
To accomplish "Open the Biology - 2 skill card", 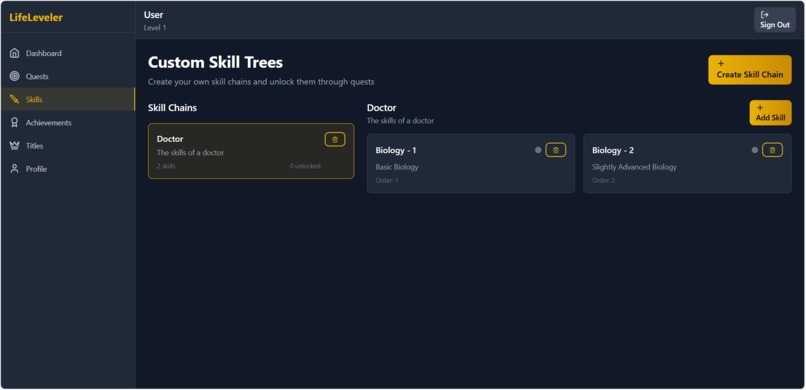I will click(687, 163).
